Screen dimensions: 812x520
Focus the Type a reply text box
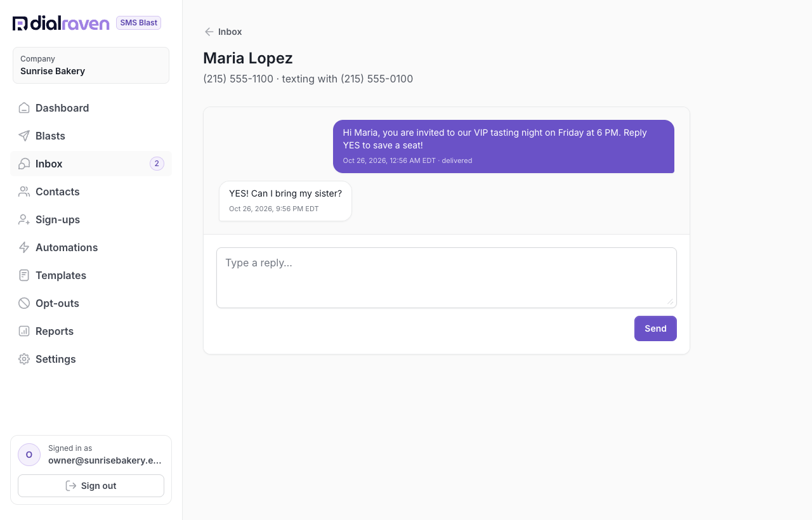pyautogui.click(x=447, y=278)
